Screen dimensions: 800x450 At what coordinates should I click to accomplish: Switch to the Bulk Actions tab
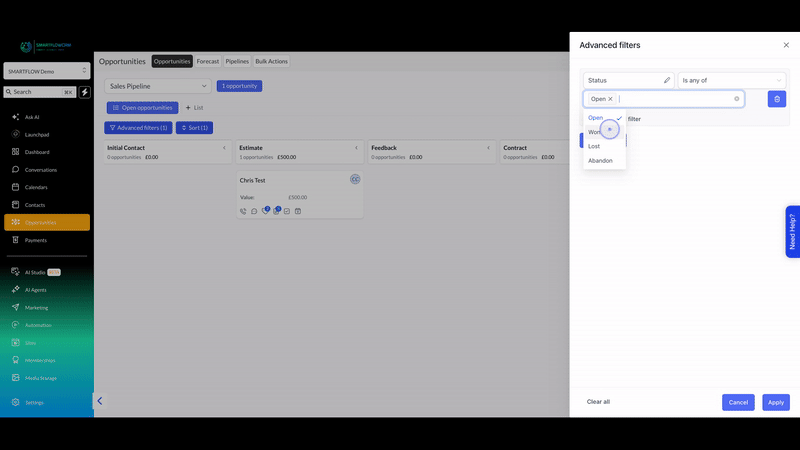tap(271, 61)
